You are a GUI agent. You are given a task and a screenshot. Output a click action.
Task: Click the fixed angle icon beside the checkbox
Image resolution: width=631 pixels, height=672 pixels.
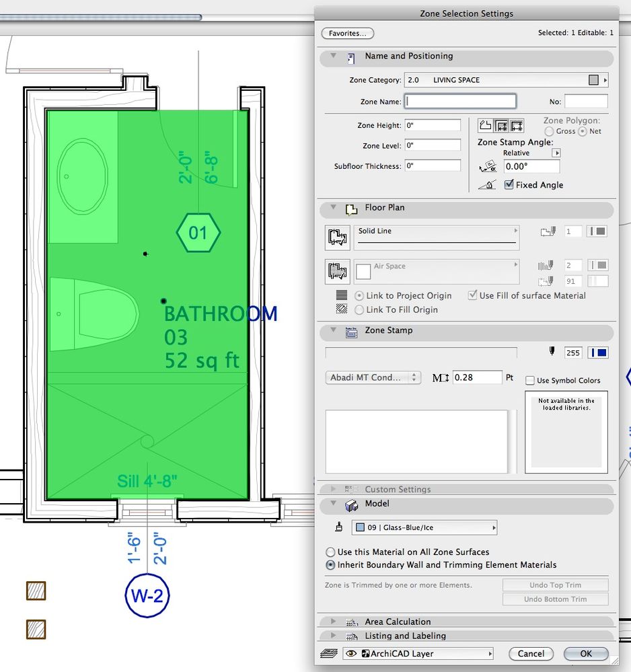point(488,185)
